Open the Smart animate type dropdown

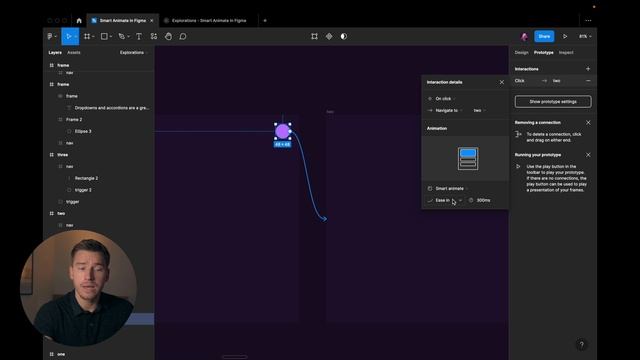451,189
